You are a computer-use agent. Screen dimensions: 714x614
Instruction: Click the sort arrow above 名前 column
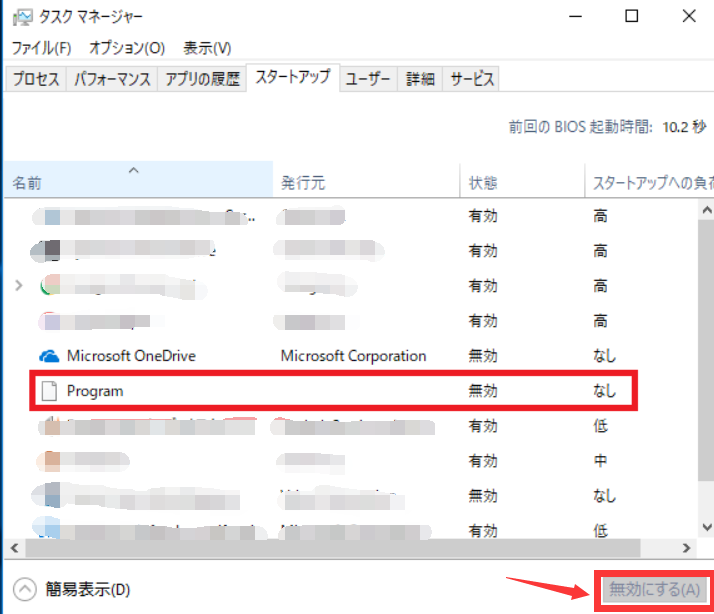point(134,171)
